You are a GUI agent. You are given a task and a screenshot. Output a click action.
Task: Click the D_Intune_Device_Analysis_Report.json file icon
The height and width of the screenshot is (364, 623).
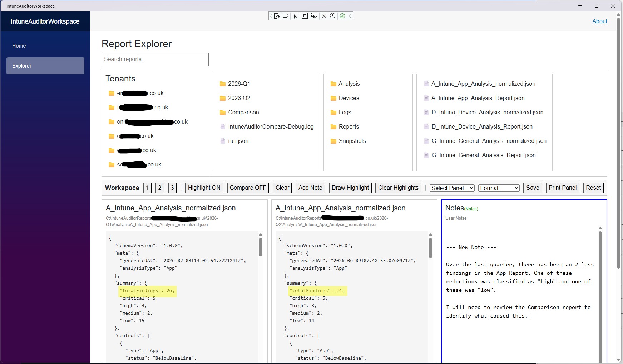pos(426,127)
